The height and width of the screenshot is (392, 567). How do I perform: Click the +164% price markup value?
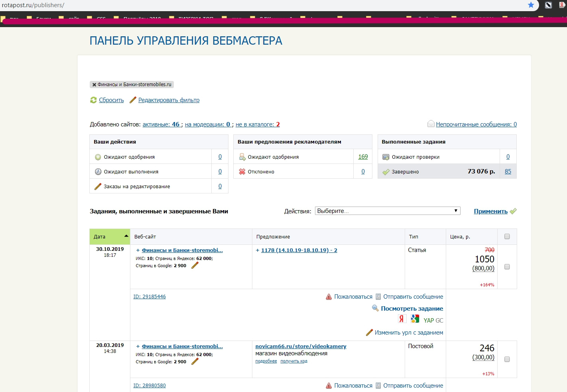point(487,285)
